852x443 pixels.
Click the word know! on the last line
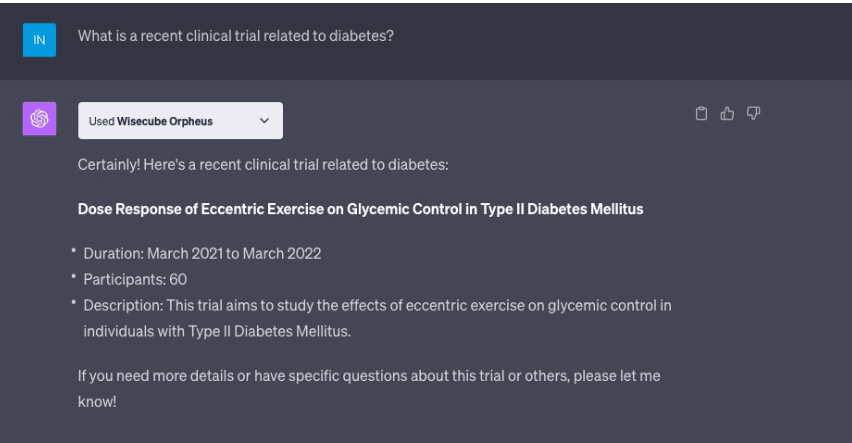click(x=97, y=402)
